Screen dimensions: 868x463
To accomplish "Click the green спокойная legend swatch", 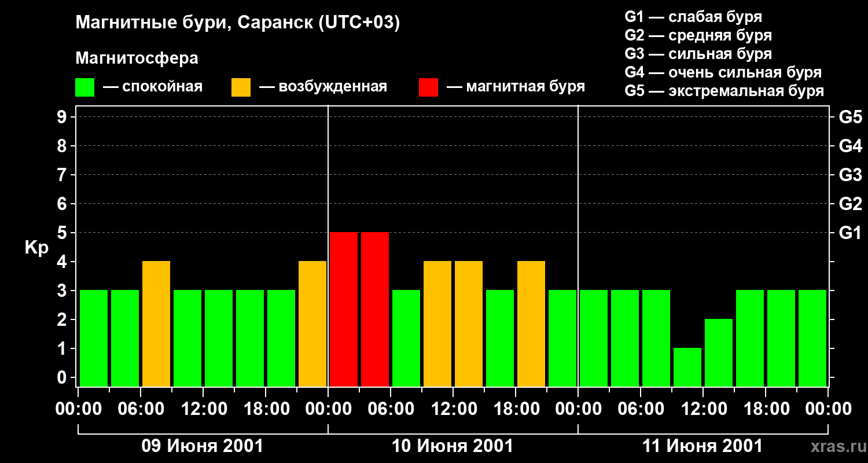I will [x=85, y=87].
